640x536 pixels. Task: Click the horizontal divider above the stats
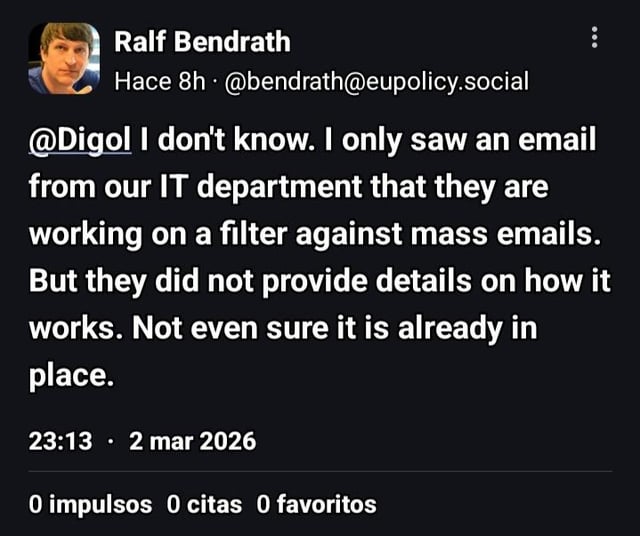pos(320,471)
